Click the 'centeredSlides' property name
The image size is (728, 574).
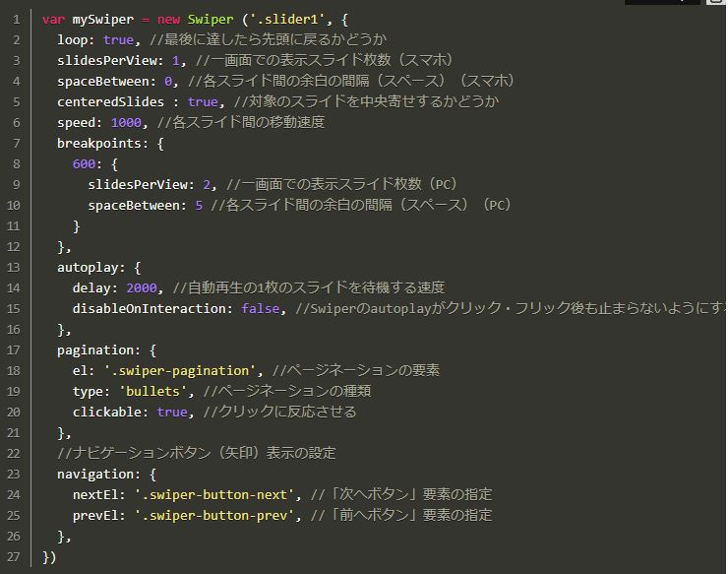[x=110, y=101]
